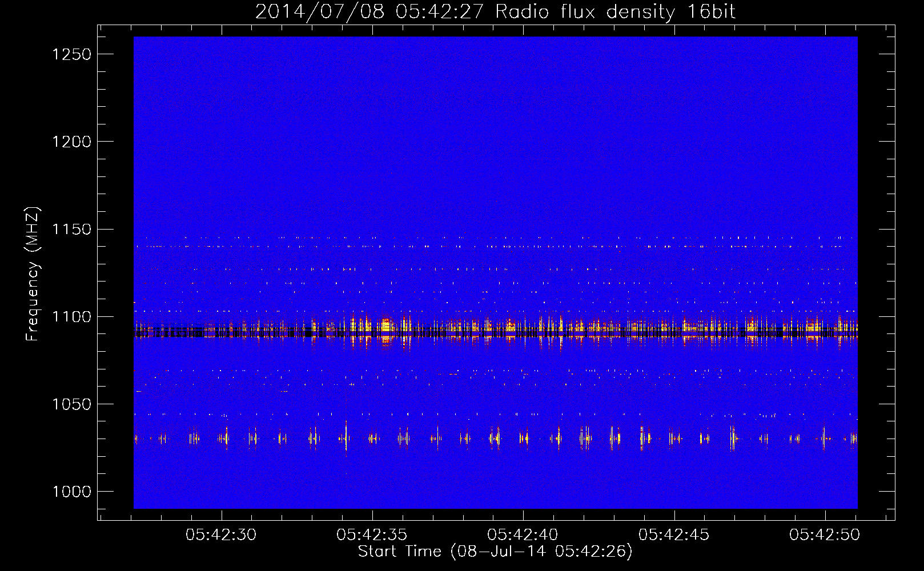Click the 05:42:45 time tick label
Viewport: 924px width, 571px height.
pyautogui.click(x=674, y=534)
